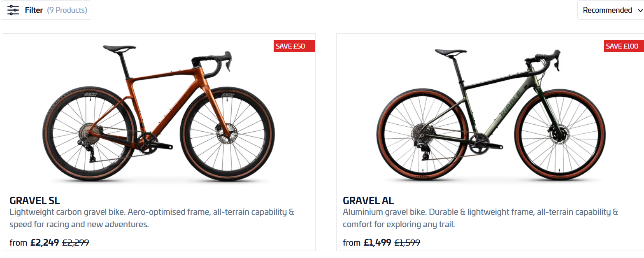Click the aluminium gravel bike description
This screenshot has height=258, width=644.
pyautogui.click(x=480, y=218)
